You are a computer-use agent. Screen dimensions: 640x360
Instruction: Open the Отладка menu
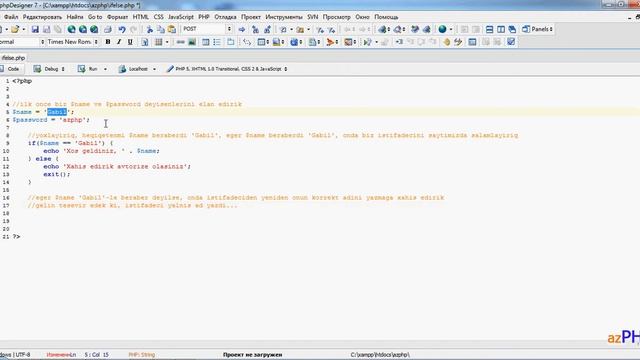[225, 17]
